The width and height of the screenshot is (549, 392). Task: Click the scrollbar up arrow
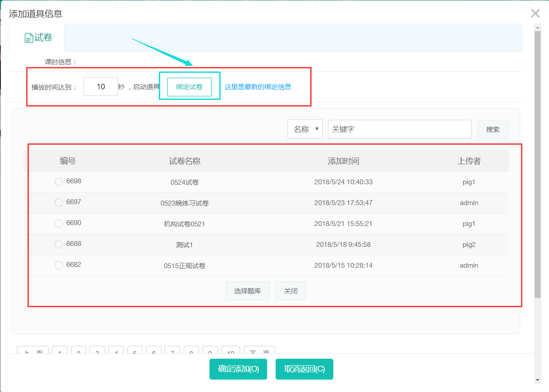[x=537, y=28]
